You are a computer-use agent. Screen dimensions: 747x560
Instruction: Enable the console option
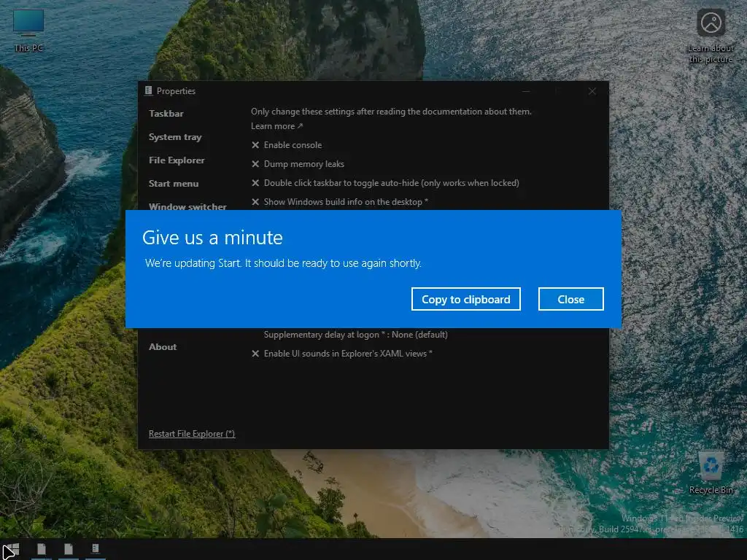287,145
